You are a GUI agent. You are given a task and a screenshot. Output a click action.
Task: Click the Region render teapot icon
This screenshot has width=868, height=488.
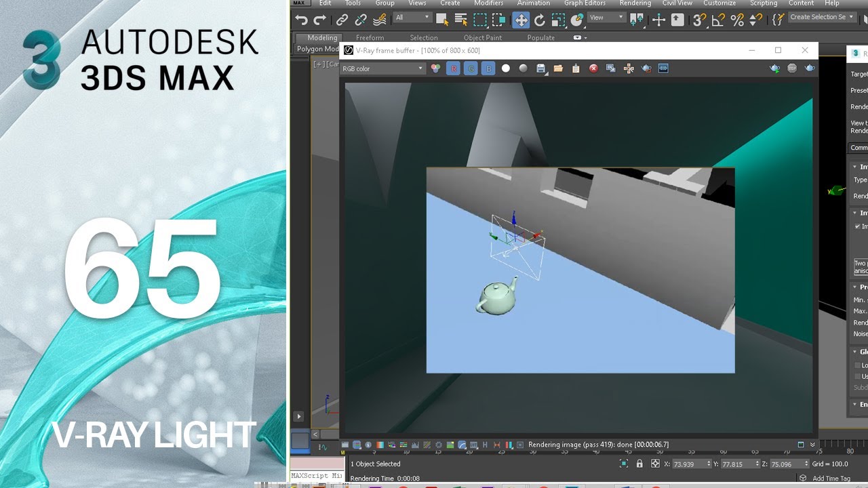[646, 68]
